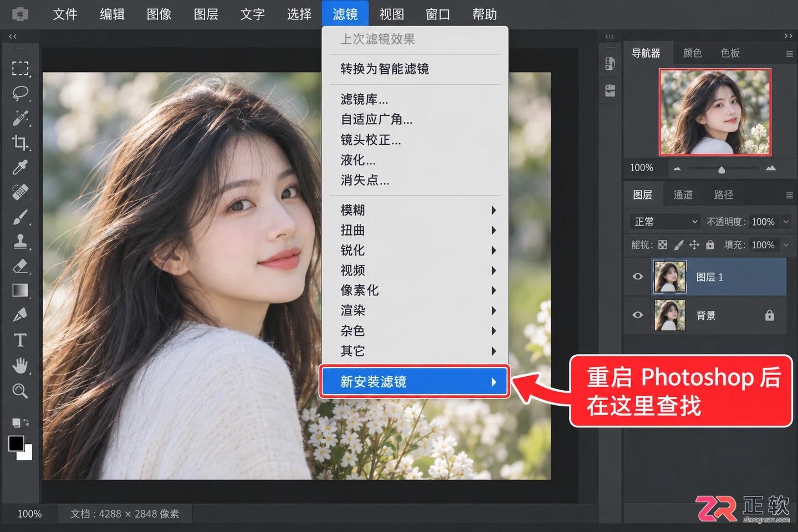Expand the 模糊 submenu
The width and height of the screenshot is (798, 532).
415,210
